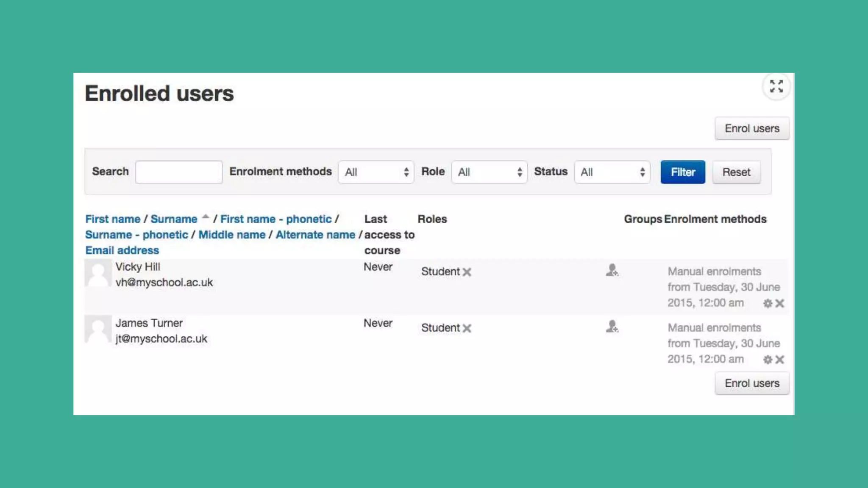868x488 pixels.
Task: Edit Vicky Hill's enrolment gear icon
Action: click(767, 303)
